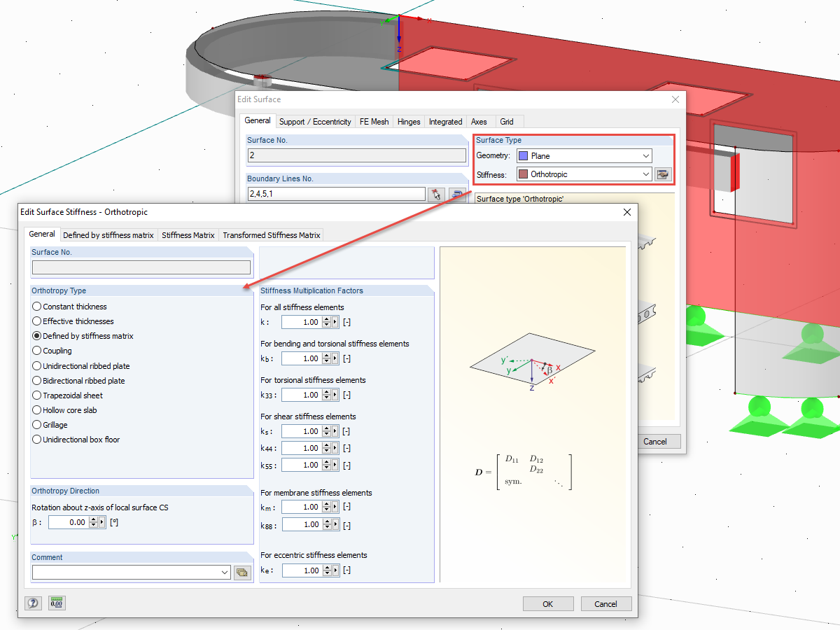This screenshot has height=630, width=840.
Task: Cancel the Edit Surface Stiffness dialog
Action: tap(606, 603)
